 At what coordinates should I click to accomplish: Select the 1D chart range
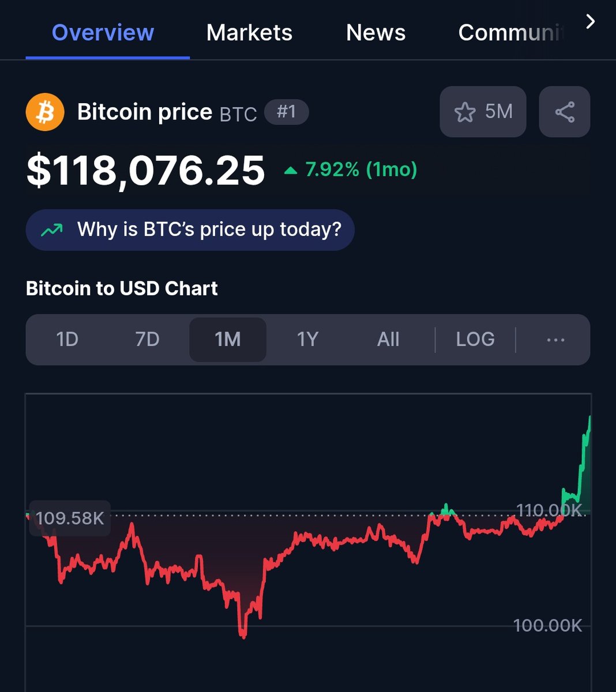click(x=67, y=339)
